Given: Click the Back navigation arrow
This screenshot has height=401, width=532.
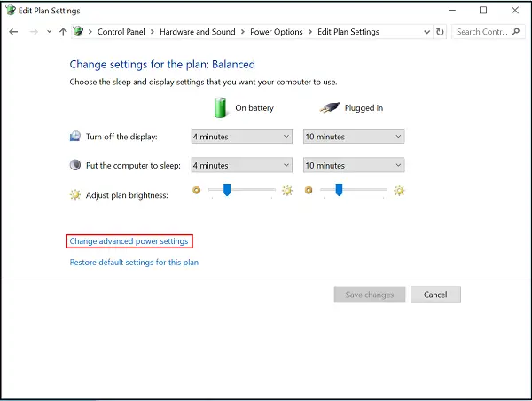Looking at the screenshot, I should [13, 32].
